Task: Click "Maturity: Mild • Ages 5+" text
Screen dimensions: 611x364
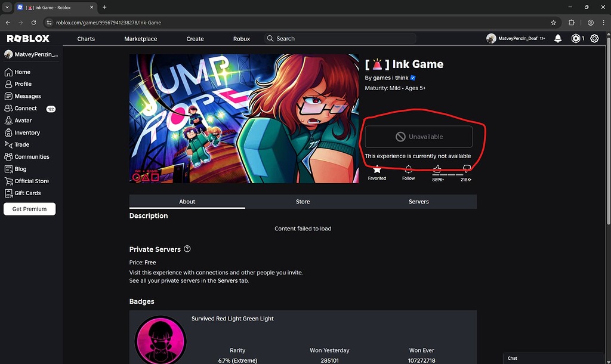Action: [395, 88]
